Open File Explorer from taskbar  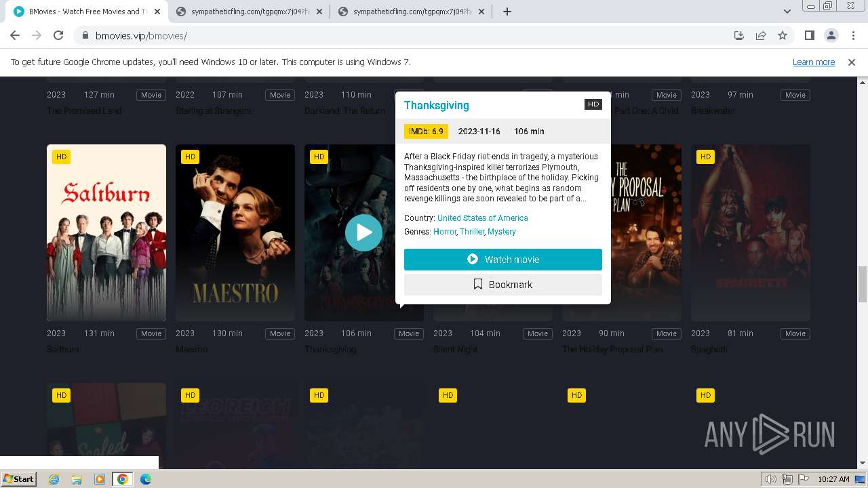tap(77, 479)
